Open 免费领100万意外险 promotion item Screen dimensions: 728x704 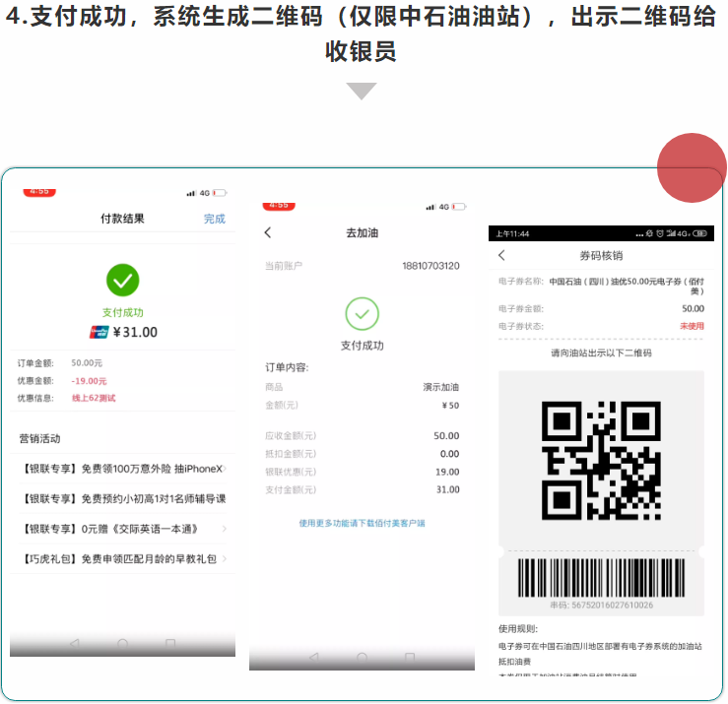pyautogui.click(x=123, y=469)
